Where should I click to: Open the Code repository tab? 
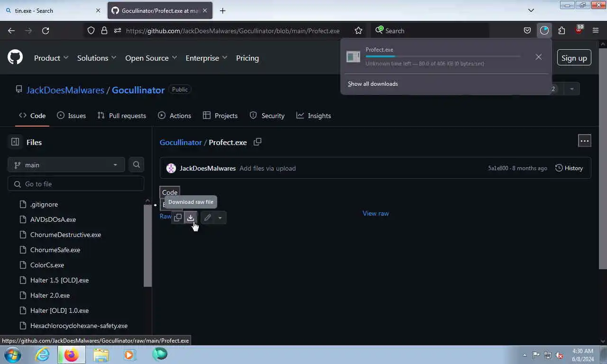tap(32, 116)
